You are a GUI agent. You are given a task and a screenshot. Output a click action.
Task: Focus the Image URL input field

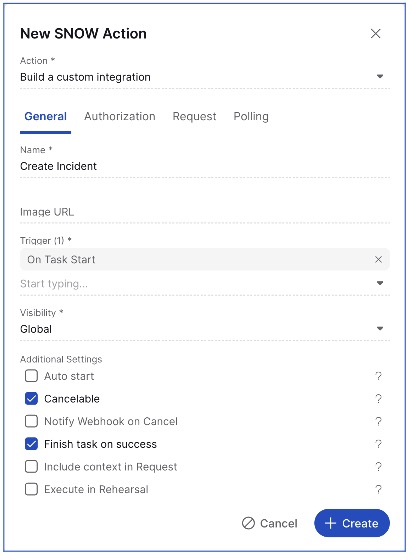pyautogui.click(x=205, y=212)
